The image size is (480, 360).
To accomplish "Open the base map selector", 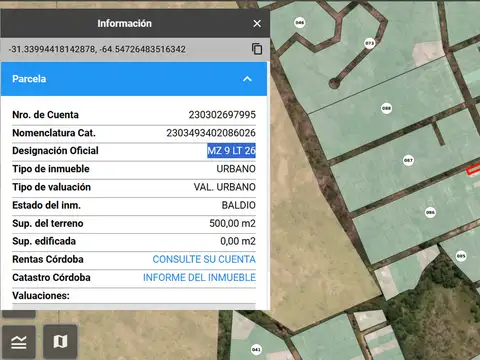I will [60, 342].
